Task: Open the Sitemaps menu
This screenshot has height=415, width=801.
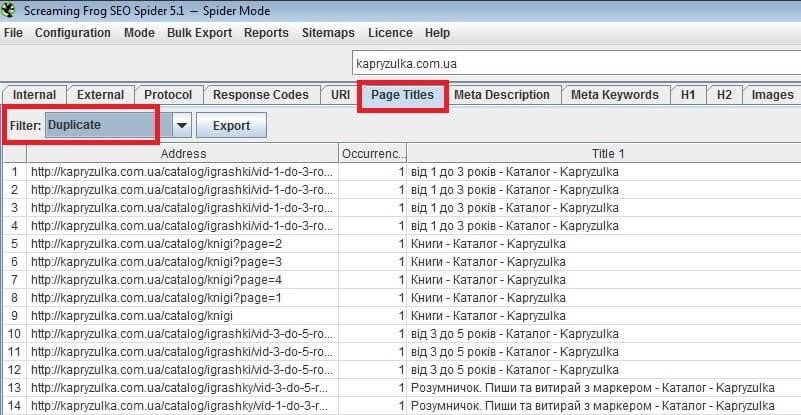Action: click(328, 32)
